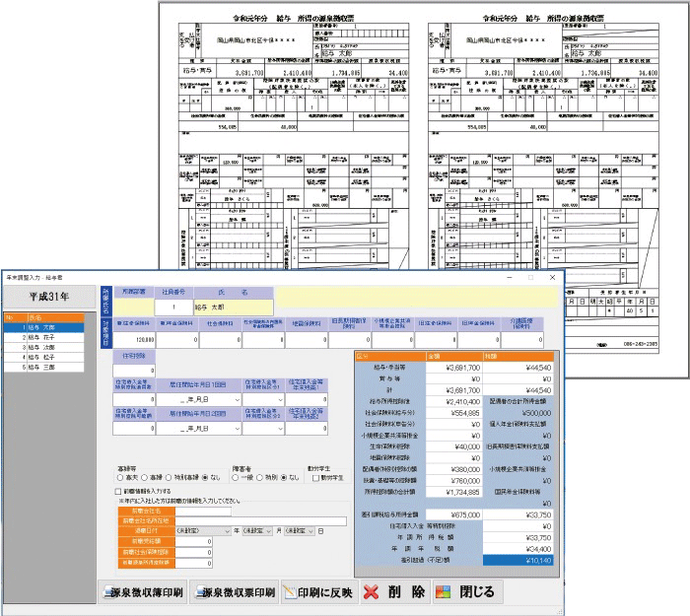The height and width of the screenshot is (616, 690).
Task: Click the 平成31年 year button
Action: tap(49, 297)
